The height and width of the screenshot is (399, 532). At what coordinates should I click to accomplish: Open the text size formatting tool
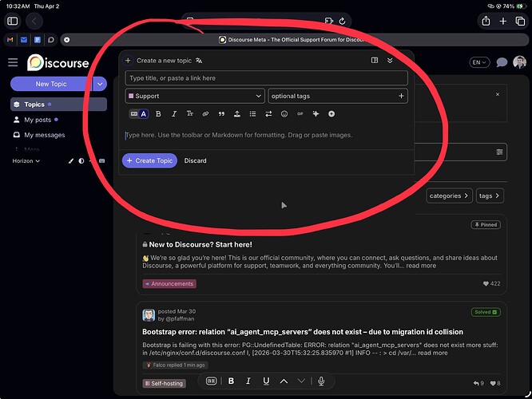[x=189, y=114]
